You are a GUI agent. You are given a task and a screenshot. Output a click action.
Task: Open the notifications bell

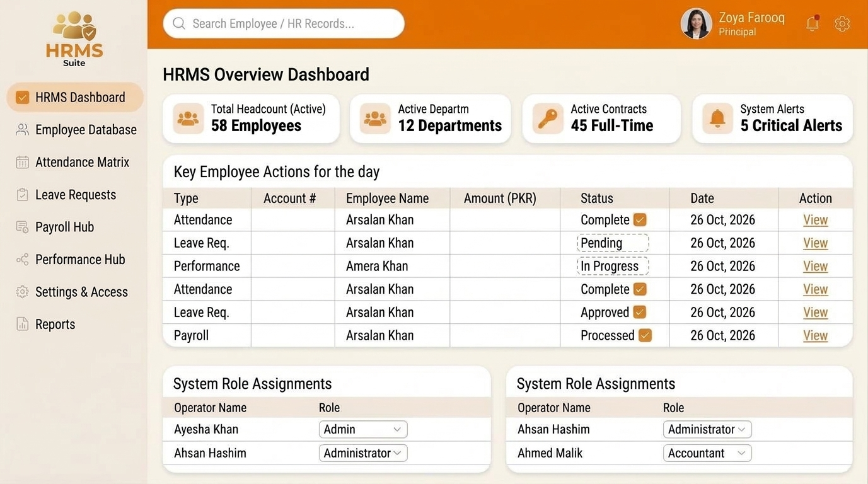[x=813, y=23]
